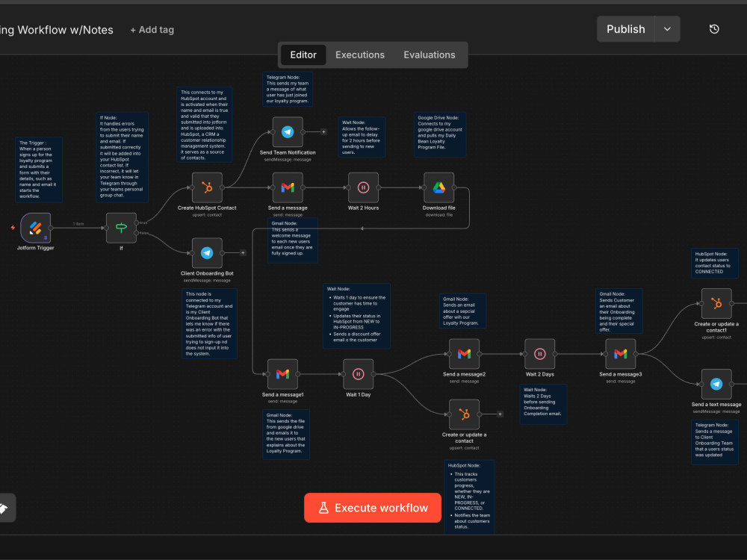Select the Gmail welcome message sticky note

pos(293,240)
